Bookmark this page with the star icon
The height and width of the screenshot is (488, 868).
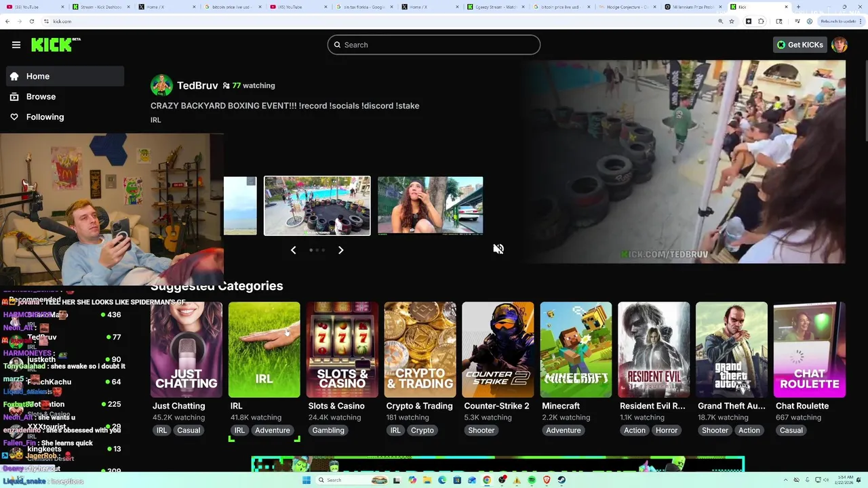[732, 22]
